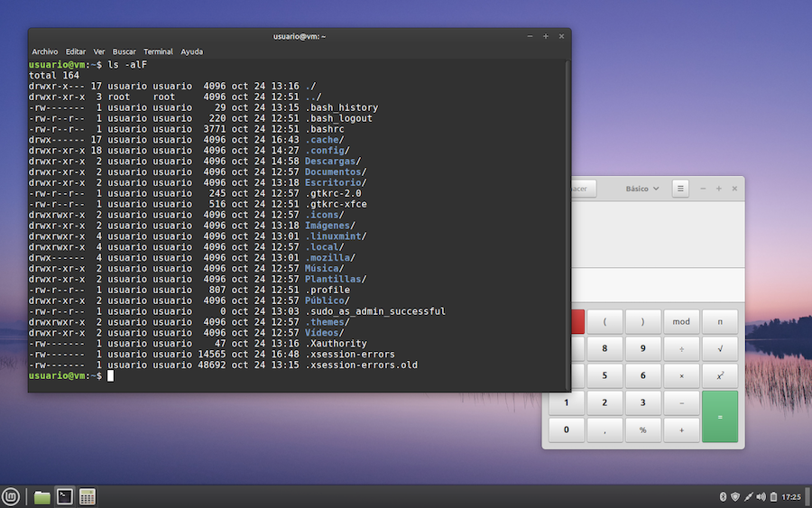Open the calculator hamburger menu
The height and width of the screenshot is (508, 812).
[x=680, y=189]
